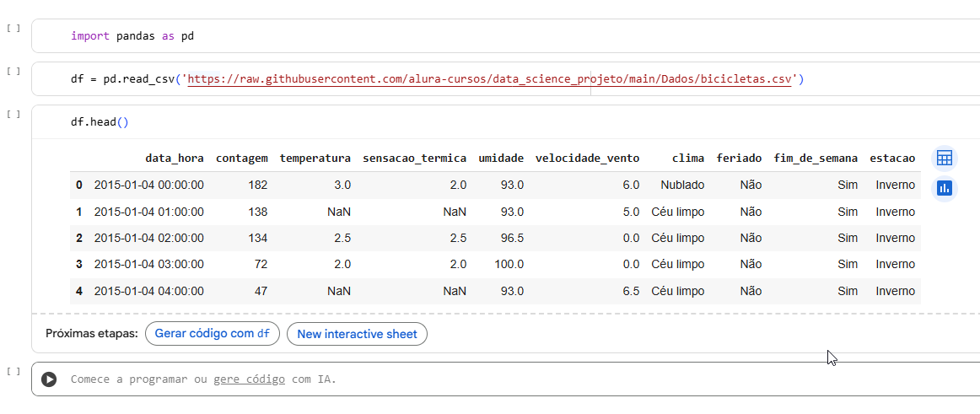Viewport: 980px width, 414px height.
Task: Click the temperatura column header
Action: coord(315,159)
